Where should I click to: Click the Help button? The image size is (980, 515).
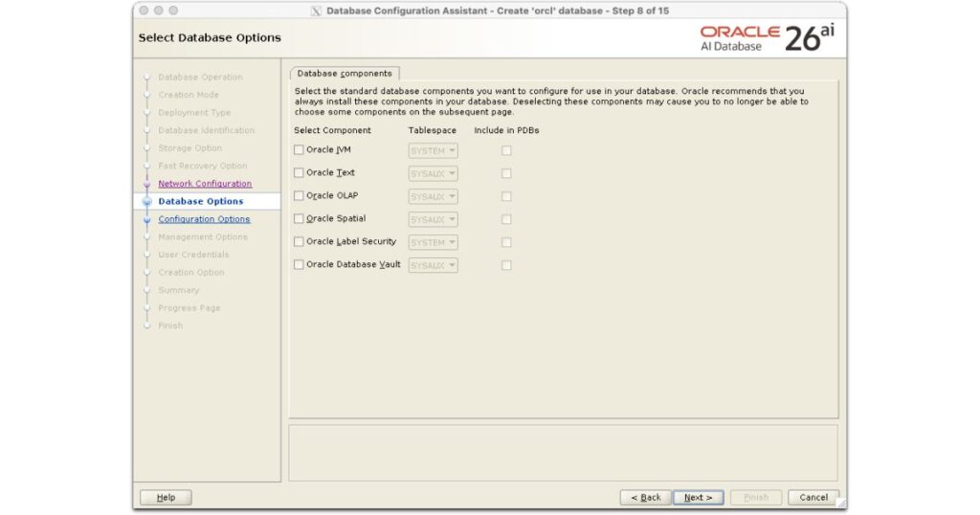point(166,498)
